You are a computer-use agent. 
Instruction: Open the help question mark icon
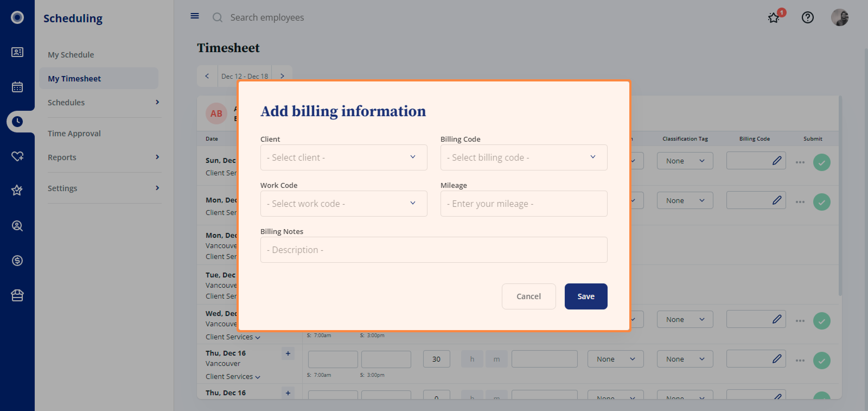(807, 17)
